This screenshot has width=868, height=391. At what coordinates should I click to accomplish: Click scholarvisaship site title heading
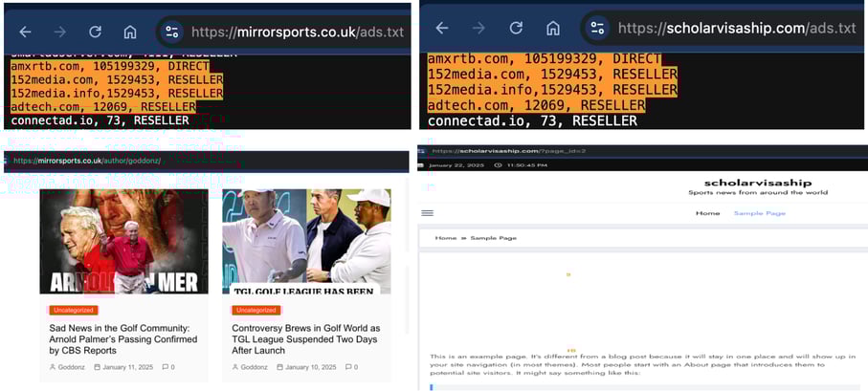point(757,183)
